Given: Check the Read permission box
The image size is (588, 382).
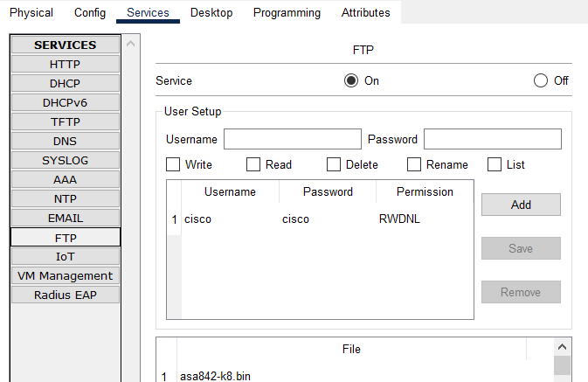Looking at the screenshot, I should [x=253, y=164].
